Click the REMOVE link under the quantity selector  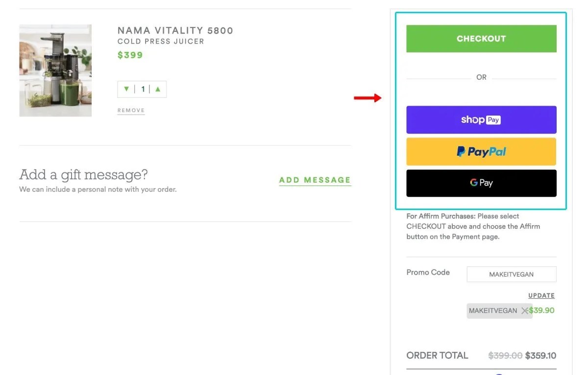coord(130,110)
